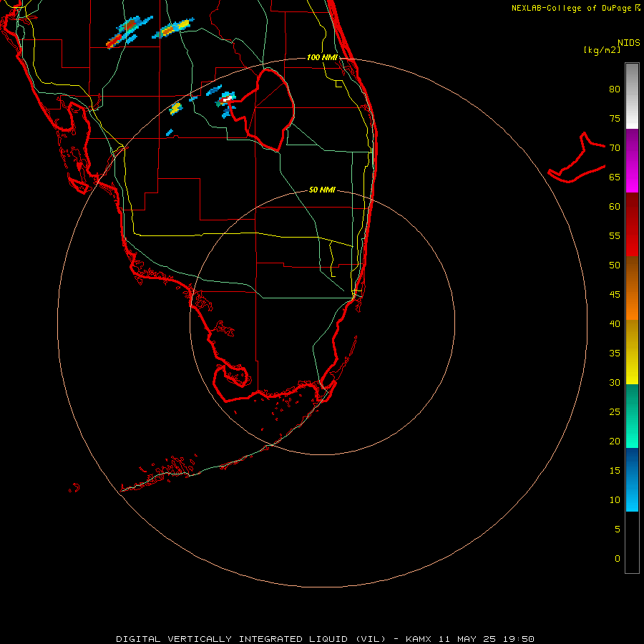Click the 75 value on the scale
The width and height of the screenshot is (644, 644).
(615, 119)
